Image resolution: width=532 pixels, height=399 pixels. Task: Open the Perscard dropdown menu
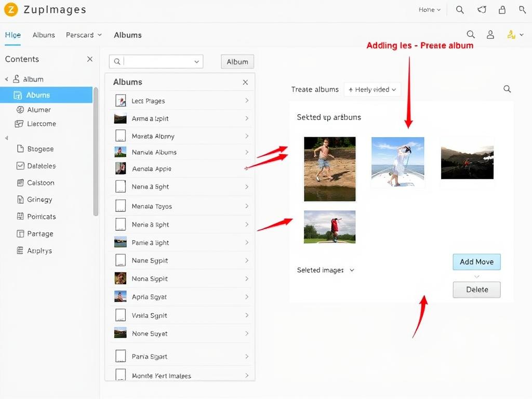(84, 35)
